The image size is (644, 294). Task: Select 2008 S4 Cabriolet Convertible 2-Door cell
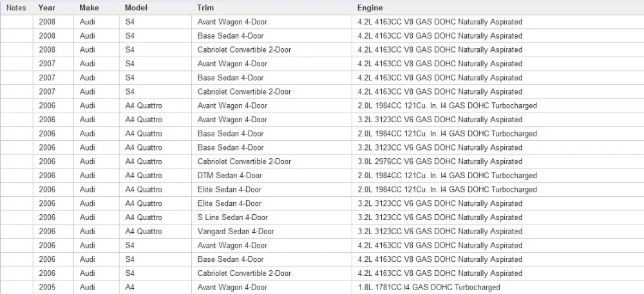(x=272, y=50)
